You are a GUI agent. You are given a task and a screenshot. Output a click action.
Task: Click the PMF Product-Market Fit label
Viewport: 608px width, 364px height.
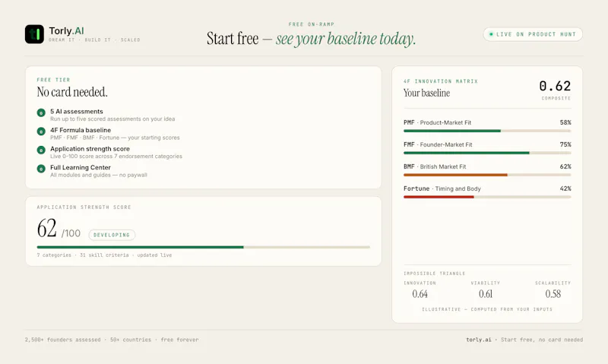click(x=438, y=122)
